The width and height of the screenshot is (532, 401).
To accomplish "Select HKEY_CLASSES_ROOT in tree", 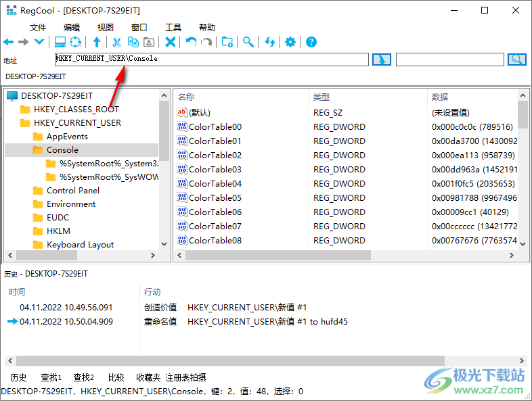I will point(76,109).
